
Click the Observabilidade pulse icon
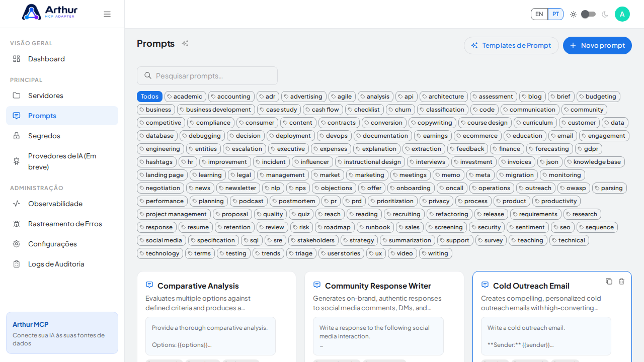click(x=17, y=204)
